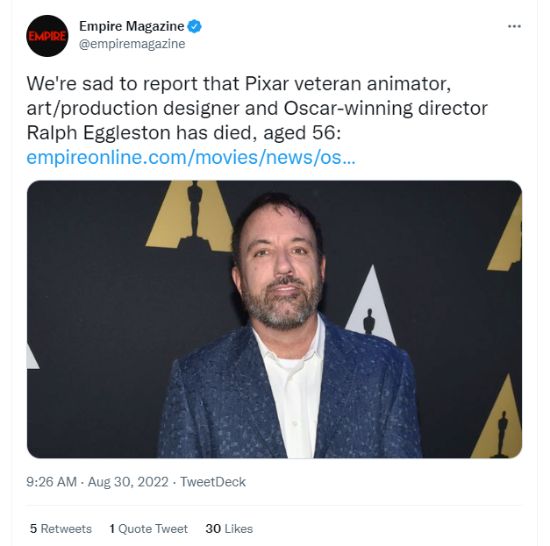Image resolution: width=550 pixels, height=546 pixels.
Task: View the 1 Quote Tweet list
Action: pyautogui.click(x=148, y=528)
